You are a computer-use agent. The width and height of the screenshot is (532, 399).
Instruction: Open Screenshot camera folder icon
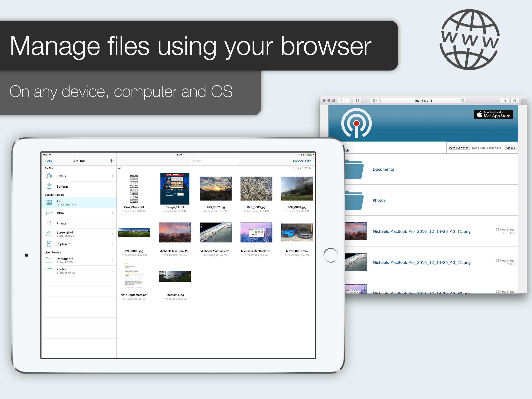pyautogui.click(x=49, y=234)
